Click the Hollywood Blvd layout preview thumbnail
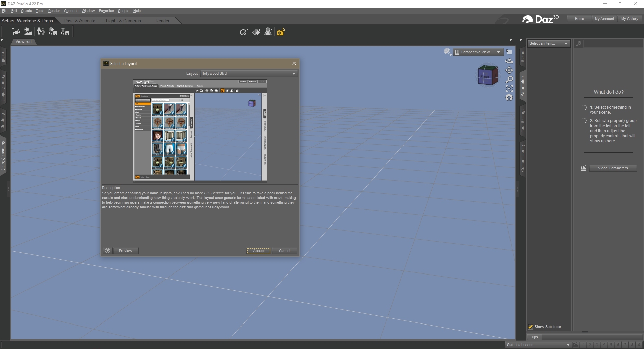The height and width of the screenshot is (349, 644). coord(200,131)
